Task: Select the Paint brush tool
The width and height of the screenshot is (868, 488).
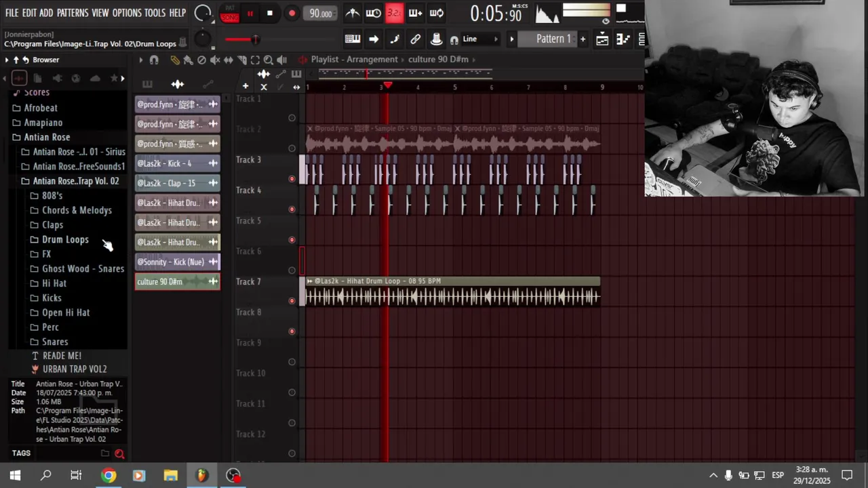Action: coord(188,60)
